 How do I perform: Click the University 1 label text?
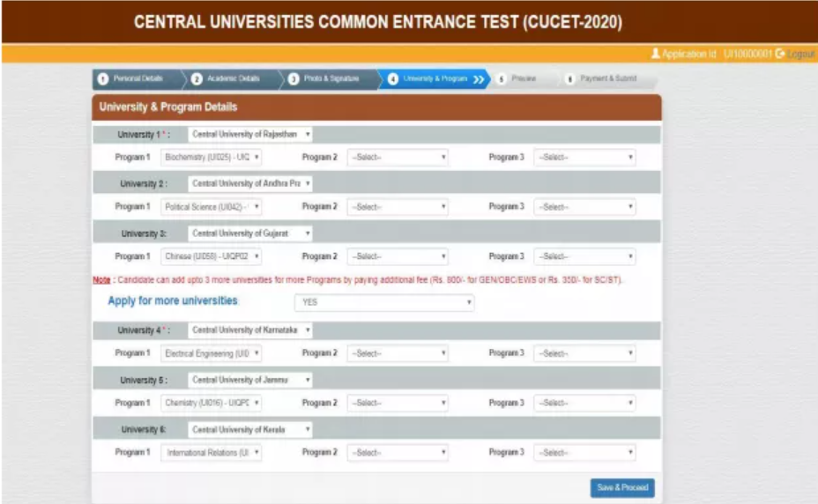tap(144, 135)
